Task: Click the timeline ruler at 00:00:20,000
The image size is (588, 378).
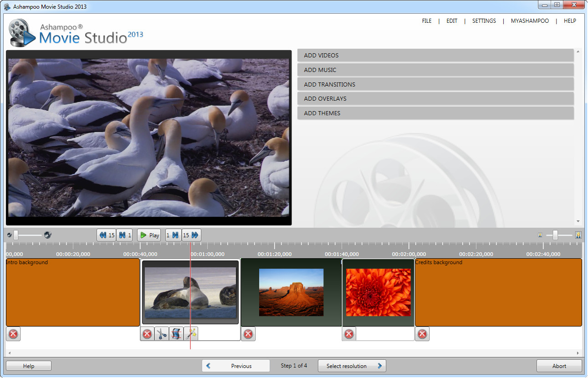Action: pyautogui.click(x=73, y=254)
